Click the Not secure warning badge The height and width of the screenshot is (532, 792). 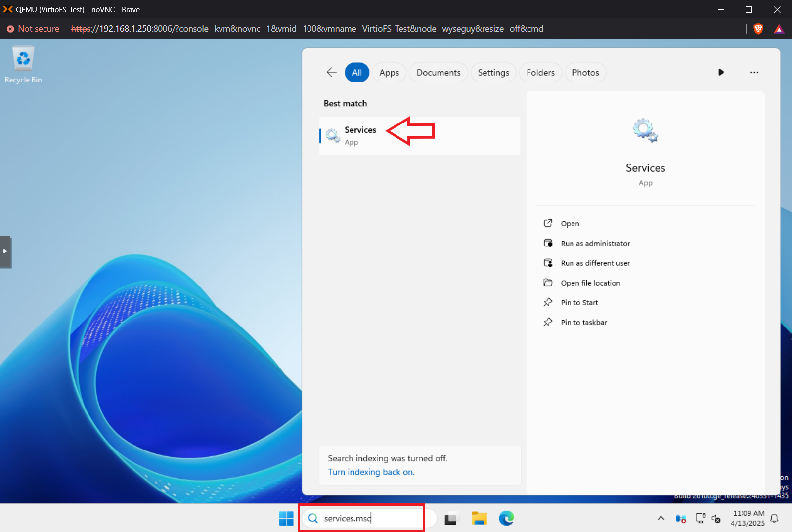[x=33, y=29]
